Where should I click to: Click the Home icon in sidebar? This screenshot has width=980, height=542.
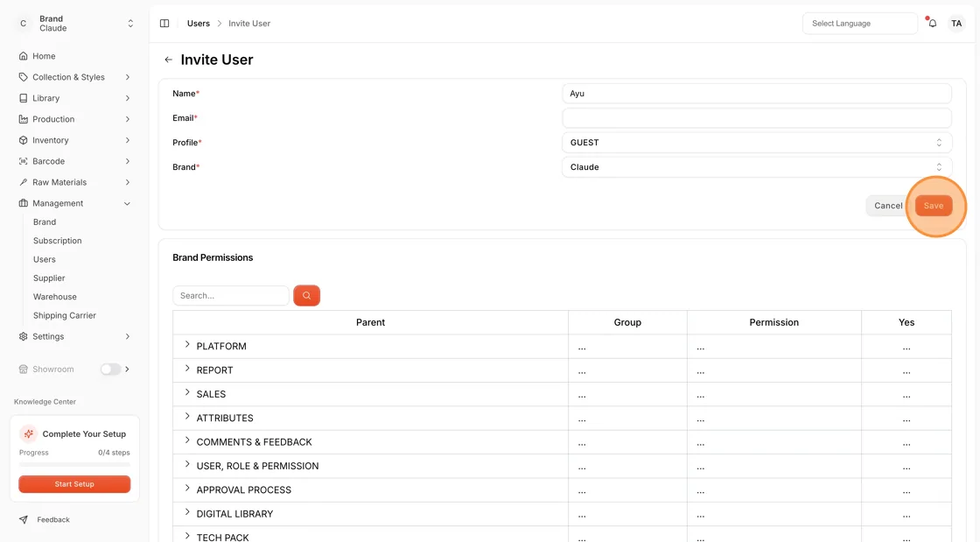(x=23, y=56)
